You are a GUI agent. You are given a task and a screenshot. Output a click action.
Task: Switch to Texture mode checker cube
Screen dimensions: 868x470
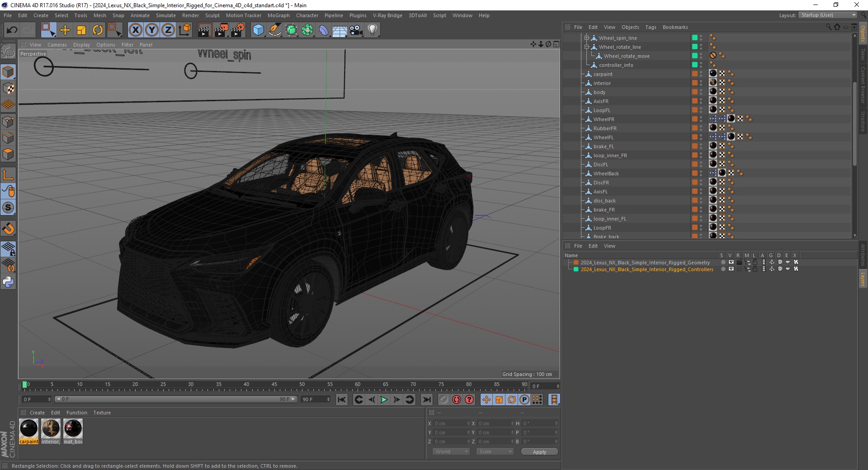(8, 88)
